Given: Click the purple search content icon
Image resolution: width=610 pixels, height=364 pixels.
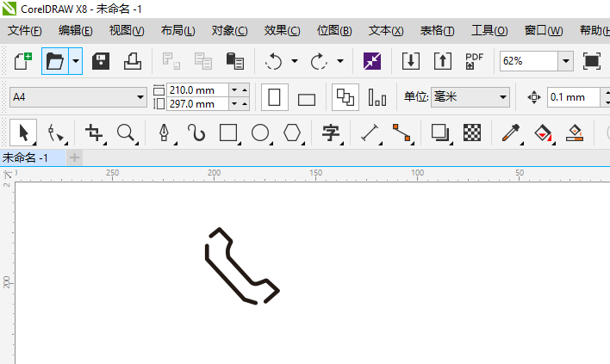Looking at the screenshot, I should click(x=372, y=61).
